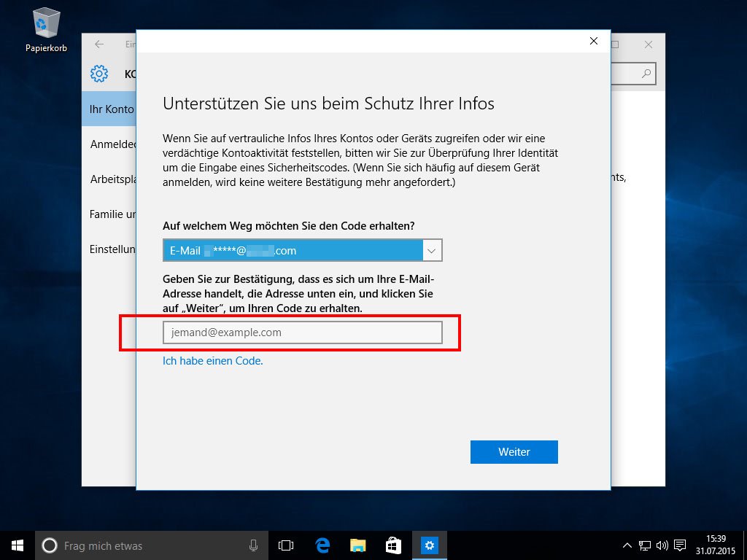Click the search magnifier in Settings
Screen dimensions: 747x560
[646, 74]
